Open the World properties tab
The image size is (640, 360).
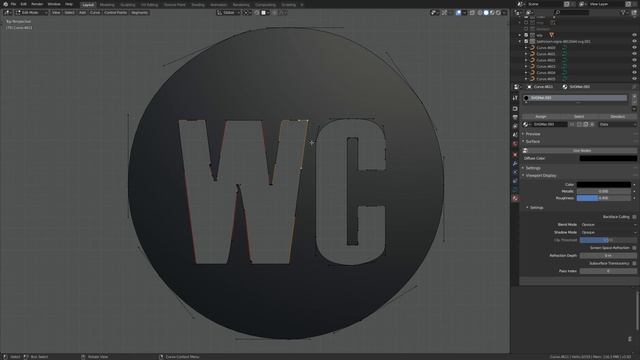pyautogui.click(x=515, y=143)
